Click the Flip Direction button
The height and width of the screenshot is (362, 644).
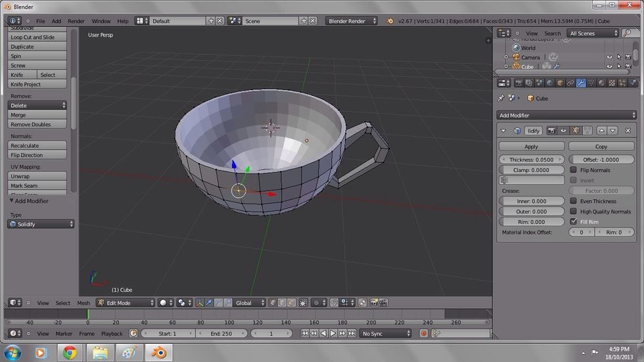click(37, 155)
